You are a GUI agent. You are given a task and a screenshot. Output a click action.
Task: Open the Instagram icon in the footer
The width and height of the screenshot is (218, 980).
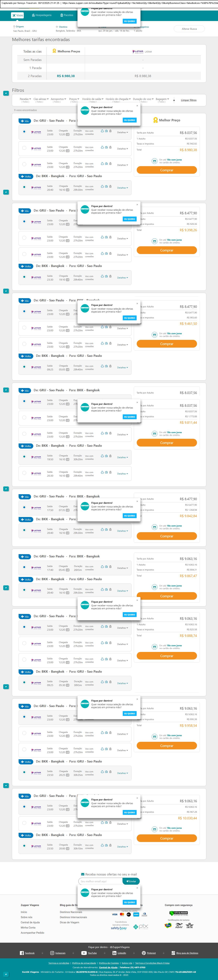52,953
